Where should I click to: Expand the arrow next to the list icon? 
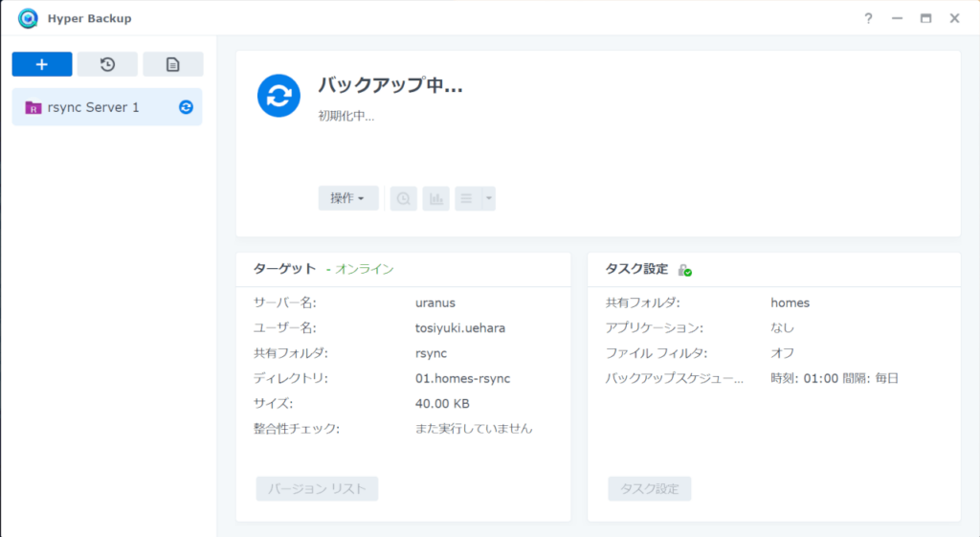(x=489, y=199)
